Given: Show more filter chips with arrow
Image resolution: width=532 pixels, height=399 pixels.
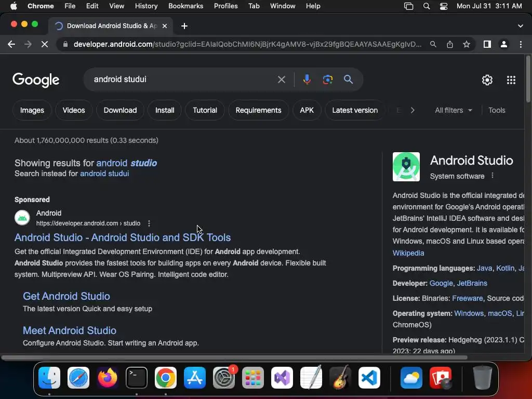Looking at the screenshot, I should click(412, 110).
